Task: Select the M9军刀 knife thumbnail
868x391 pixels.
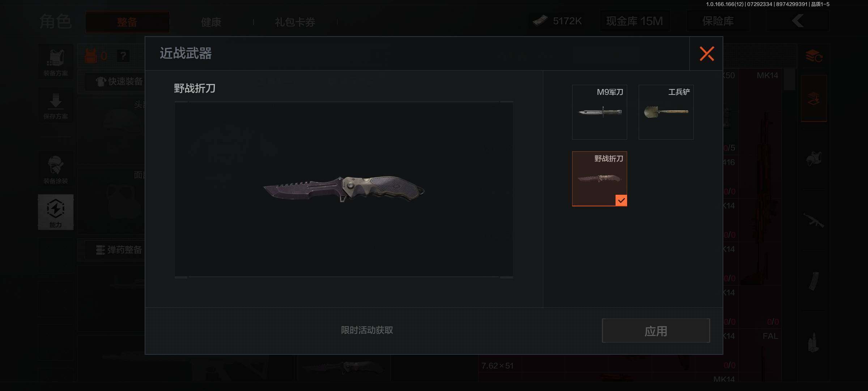Action: click(599, 112)
